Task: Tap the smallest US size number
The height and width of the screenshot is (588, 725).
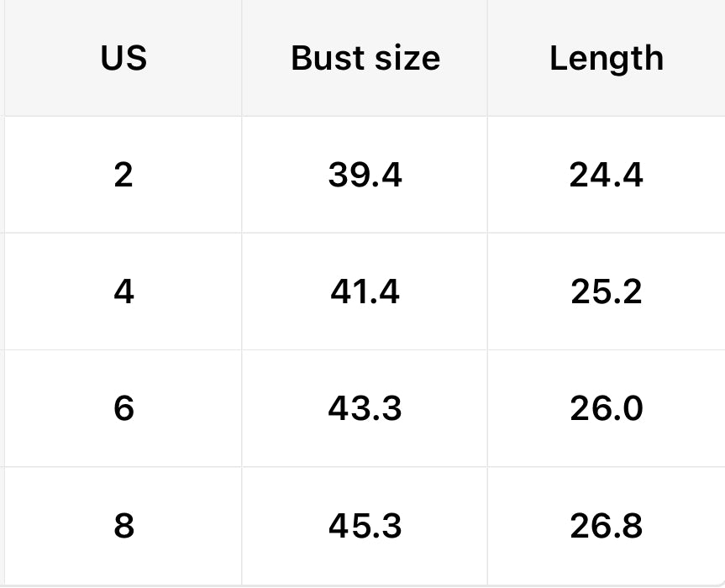Action: click(x=123, y=175)
